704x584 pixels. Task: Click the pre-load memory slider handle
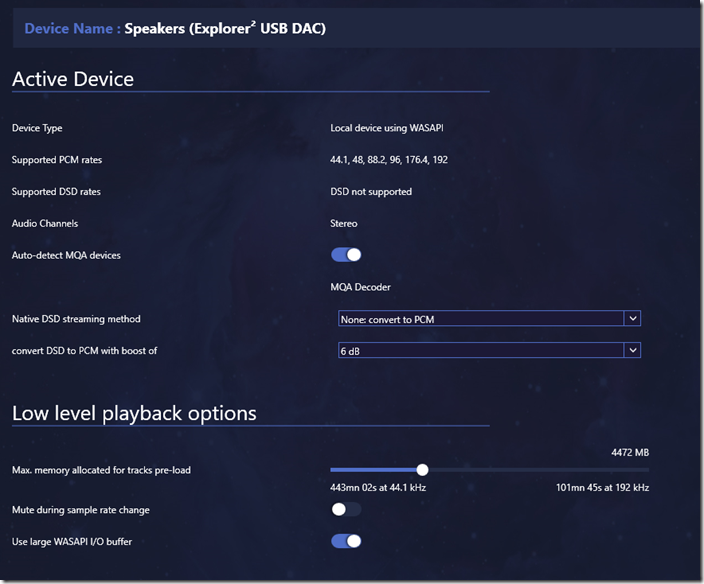tap(422, 470)
